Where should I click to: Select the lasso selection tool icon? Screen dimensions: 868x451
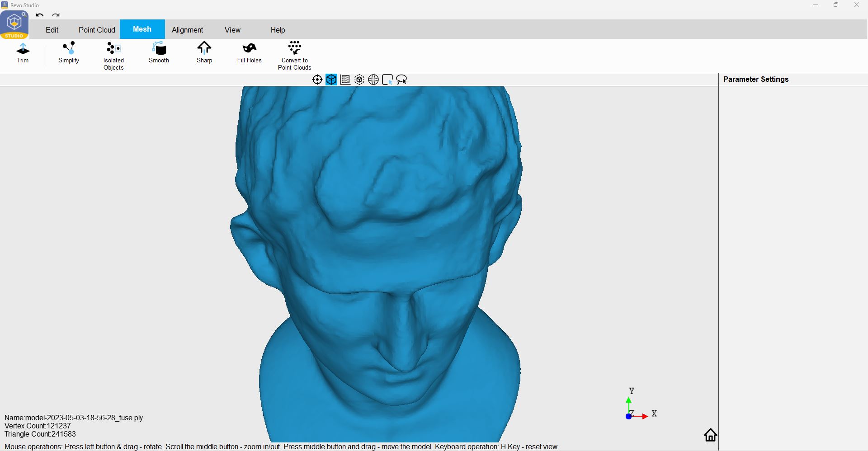coord(401,80)
